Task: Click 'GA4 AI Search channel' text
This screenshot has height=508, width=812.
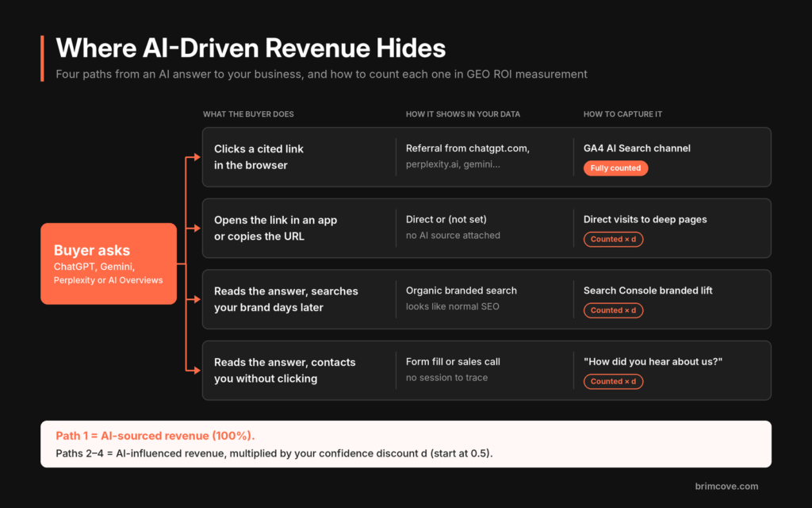Action: point(637,148)
